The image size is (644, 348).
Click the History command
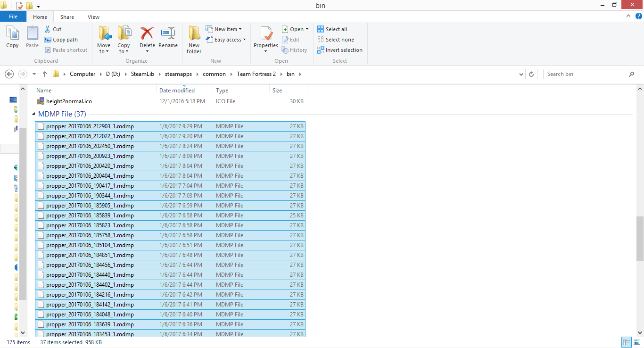coord(294,50)
